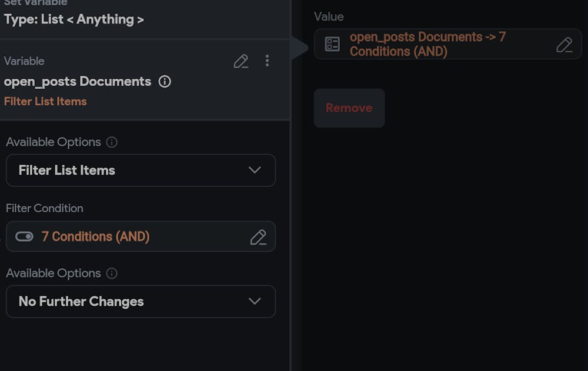
Task: Click the pencil icon beside the Variable header
Action: 240,61
